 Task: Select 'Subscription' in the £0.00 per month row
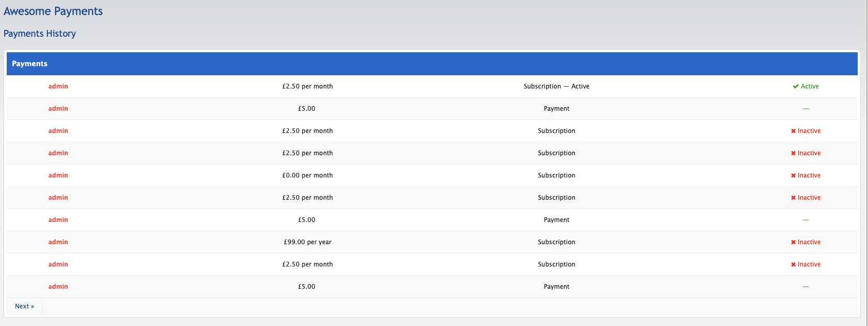pyautogui.click(x=556, y=175)
